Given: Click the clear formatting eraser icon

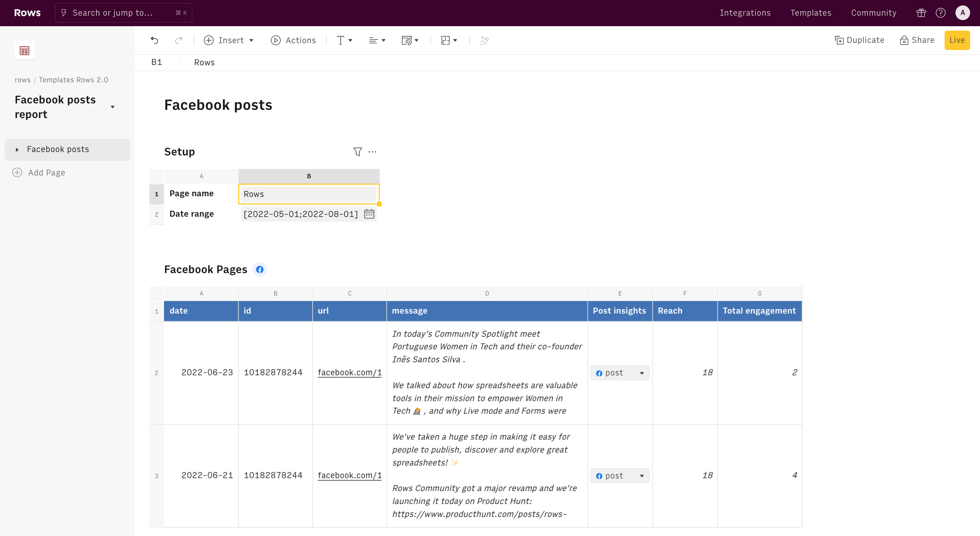Looking at the screenshot, I should (484, 40).
